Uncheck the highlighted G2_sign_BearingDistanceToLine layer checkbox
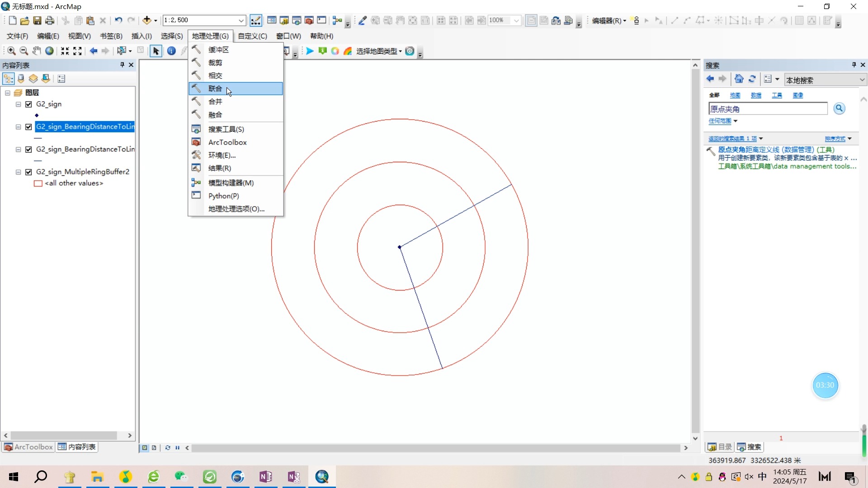Image resolution: width=868 pixels, height=488 pixels. click(x=29, y=127)
